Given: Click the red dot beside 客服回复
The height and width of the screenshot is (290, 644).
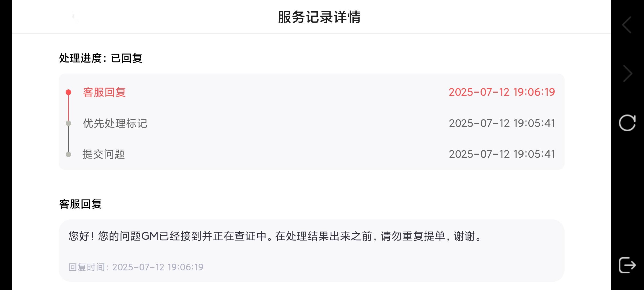Looking at the screenshot, I should tap(68, 92).
